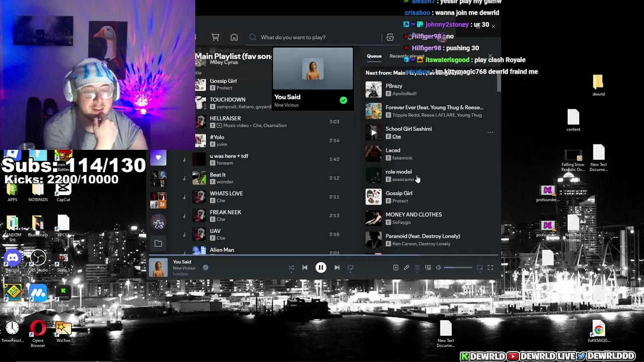Toggle the repeat button
Screen dimensions: 644x362
[x=351, y=268]
